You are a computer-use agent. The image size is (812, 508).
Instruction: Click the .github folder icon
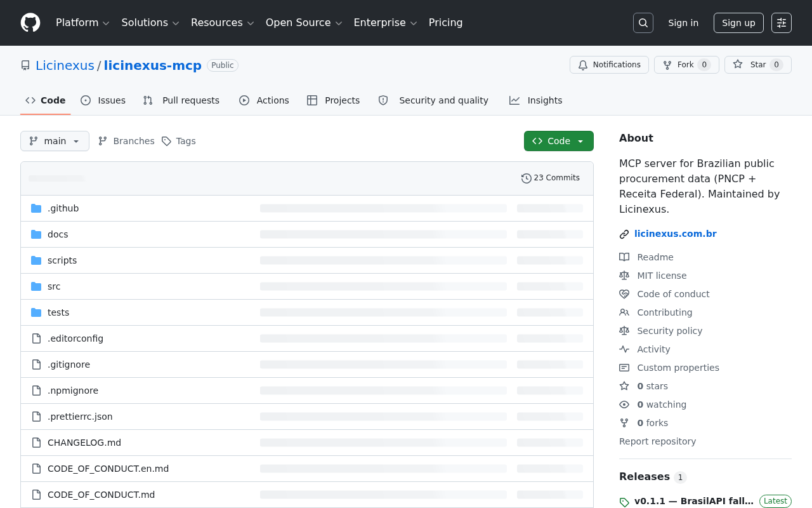click(36, 208)
